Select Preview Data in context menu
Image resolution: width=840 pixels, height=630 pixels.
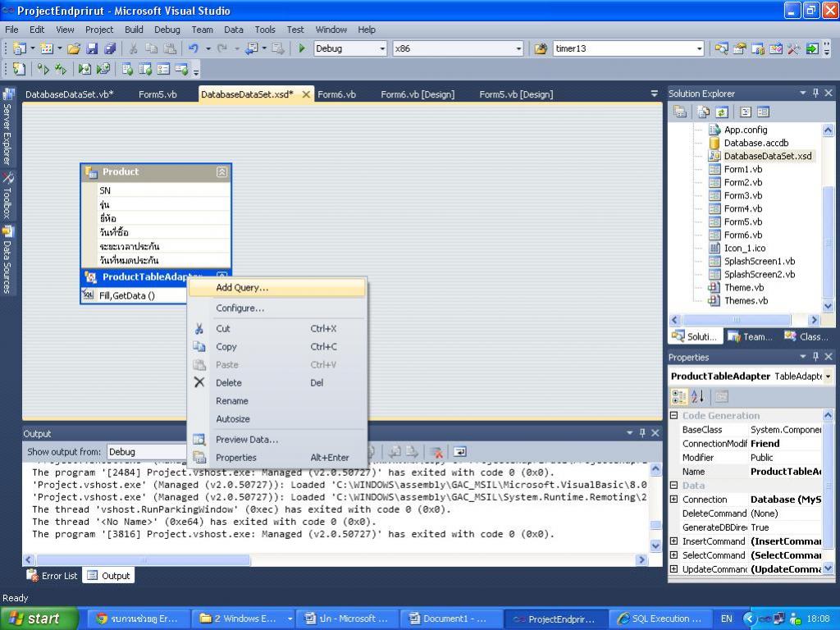click(247, 440)
